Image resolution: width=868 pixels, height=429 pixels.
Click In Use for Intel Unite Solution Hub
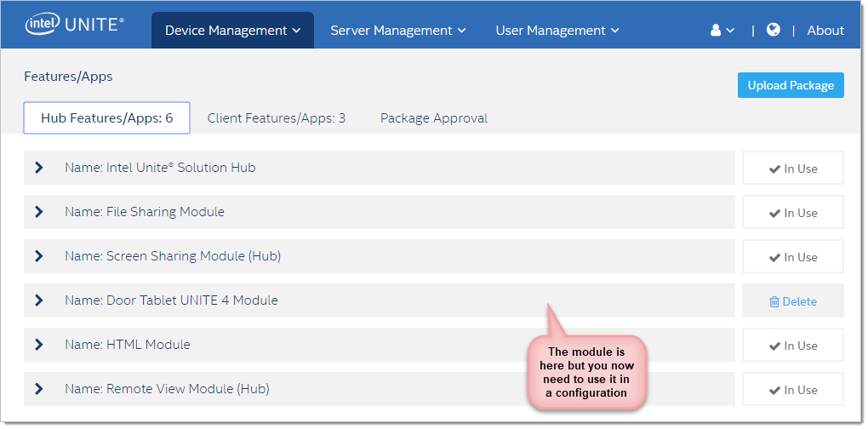[x=793, y=169]
